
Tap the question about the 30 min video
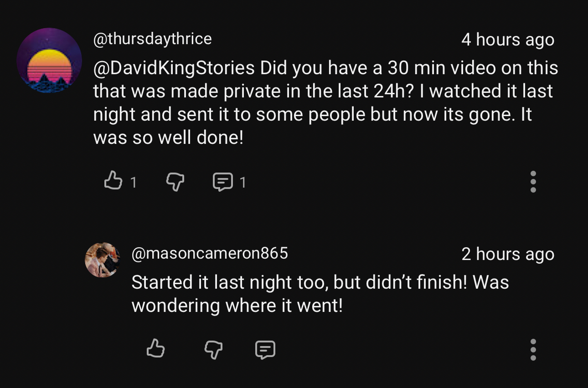pyautogui.click(x=325, y=80)
